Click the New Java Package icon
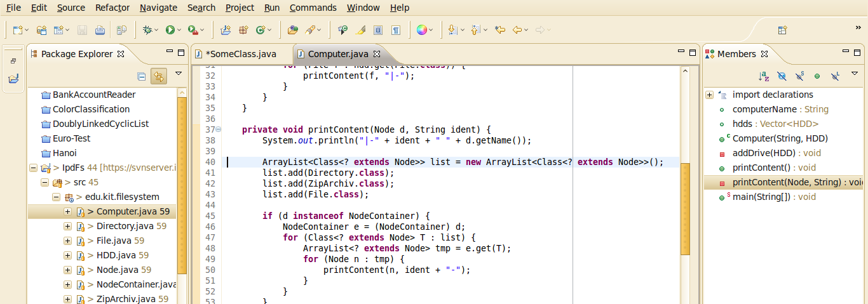Viewport: 868px width, 304px height. tap(243, 30)
